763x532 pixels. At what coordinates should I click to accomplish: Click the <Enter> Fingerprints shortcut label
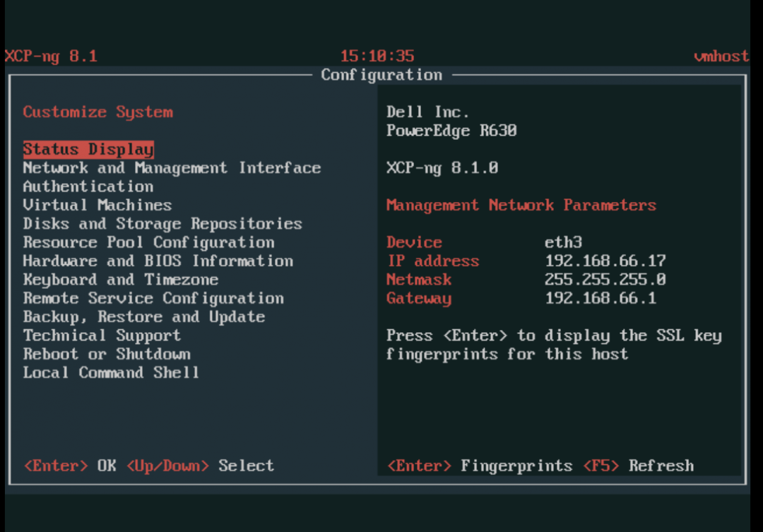tap(480, 466)
